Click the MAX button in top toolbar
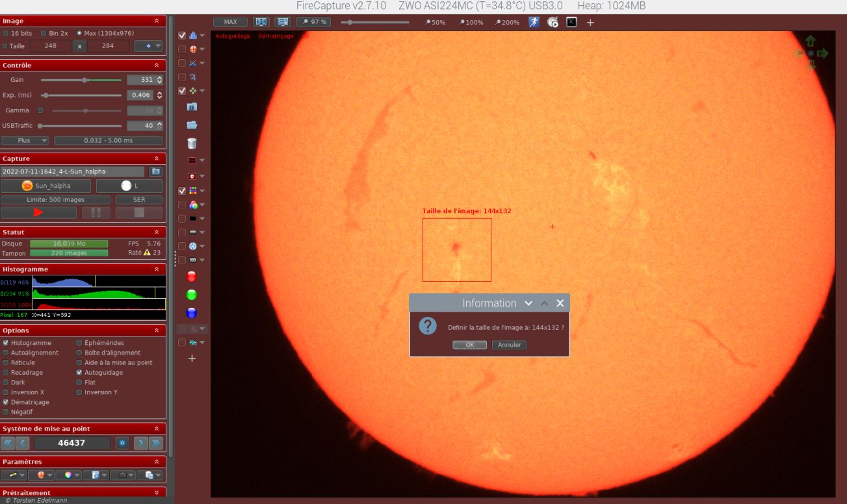 point(230,22)
